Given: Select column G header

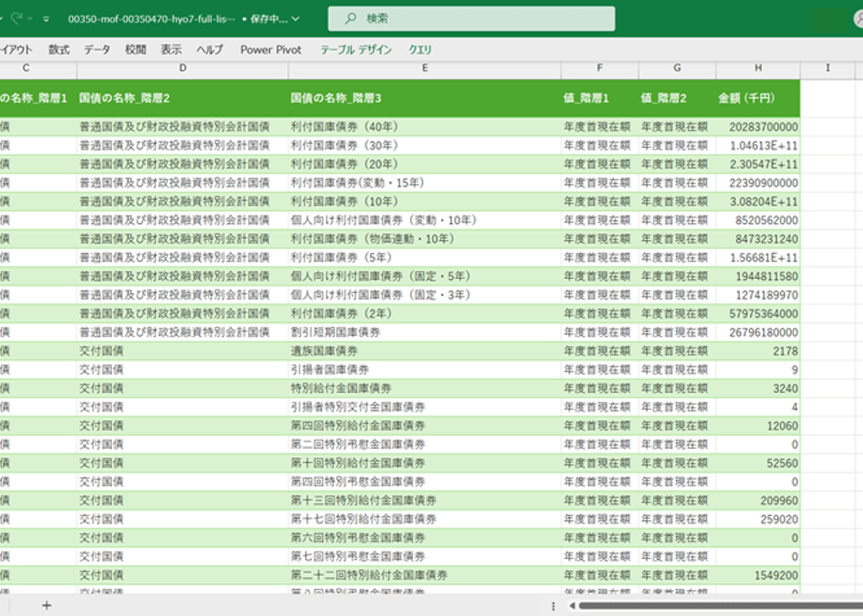Looking at the screenshot, I should click(677, 68).
